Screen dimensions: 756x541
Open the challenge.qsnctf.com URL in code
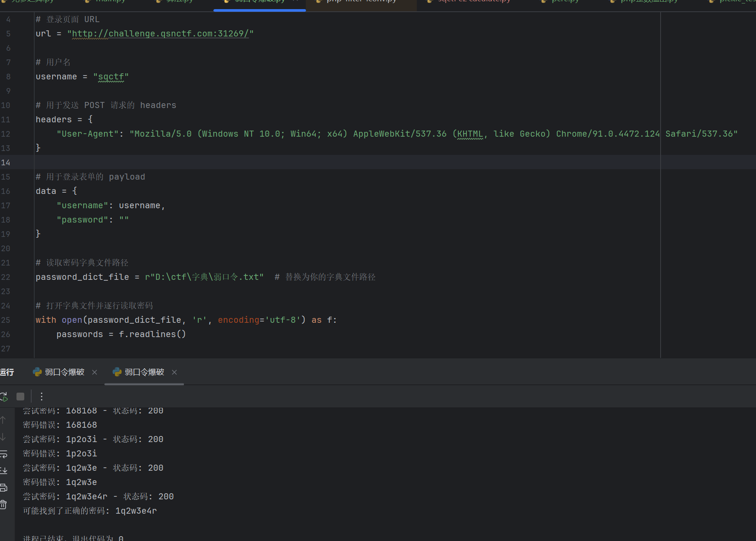click(x=160, y=33)
